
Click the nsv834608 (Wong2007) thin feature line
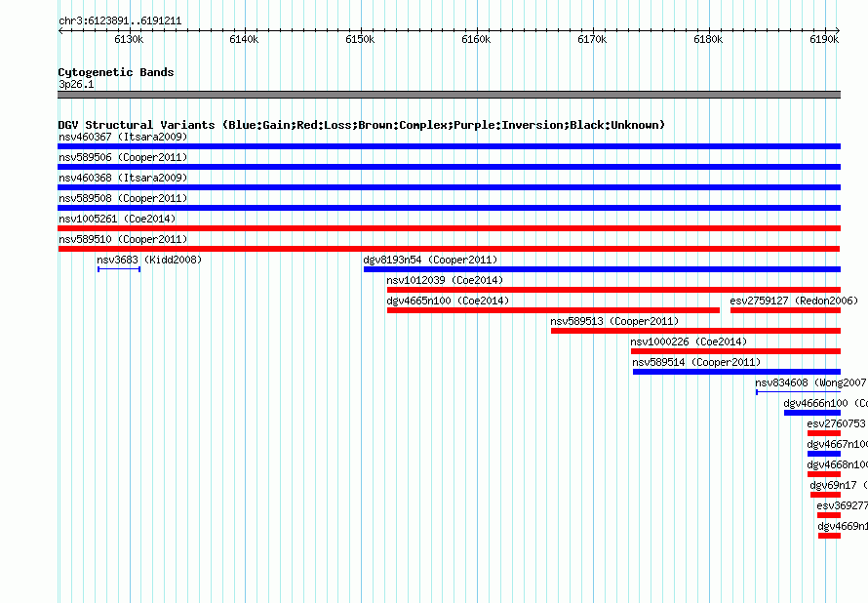798,392
